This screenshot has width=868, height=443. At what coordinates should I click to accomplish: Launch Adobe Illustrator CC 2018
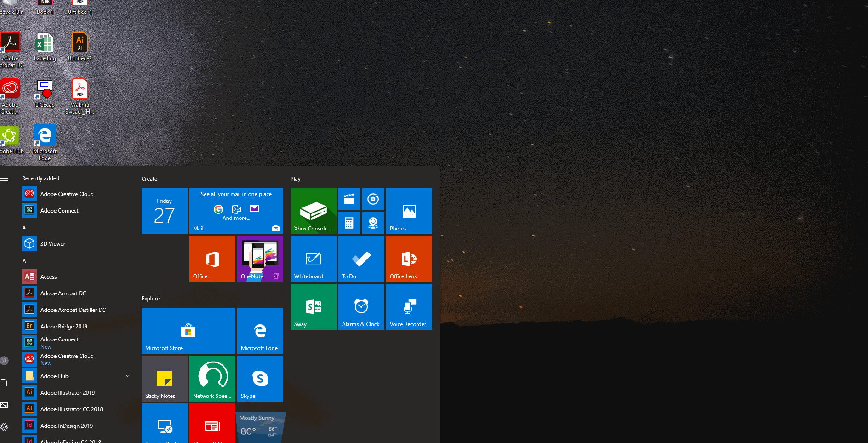point(77,409)
